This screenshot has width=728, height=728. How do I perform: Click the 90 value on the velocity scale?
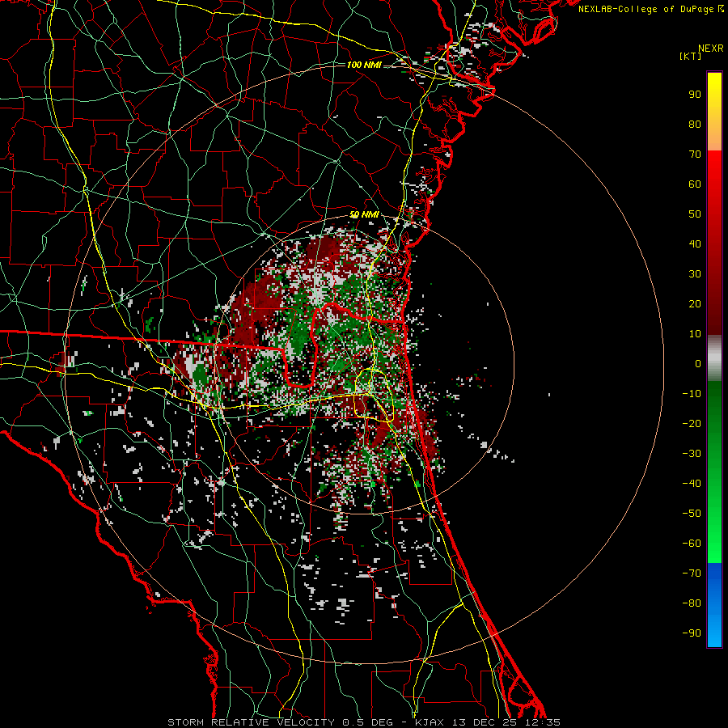695,95
